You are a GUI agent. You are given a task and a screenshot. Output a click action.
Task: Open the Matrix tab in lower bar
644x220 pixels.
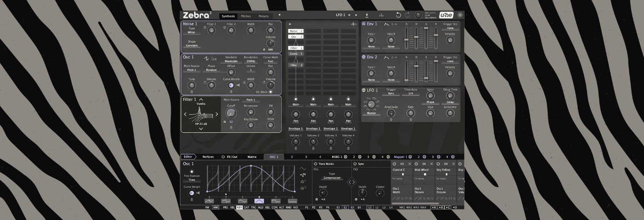(252, 157)
